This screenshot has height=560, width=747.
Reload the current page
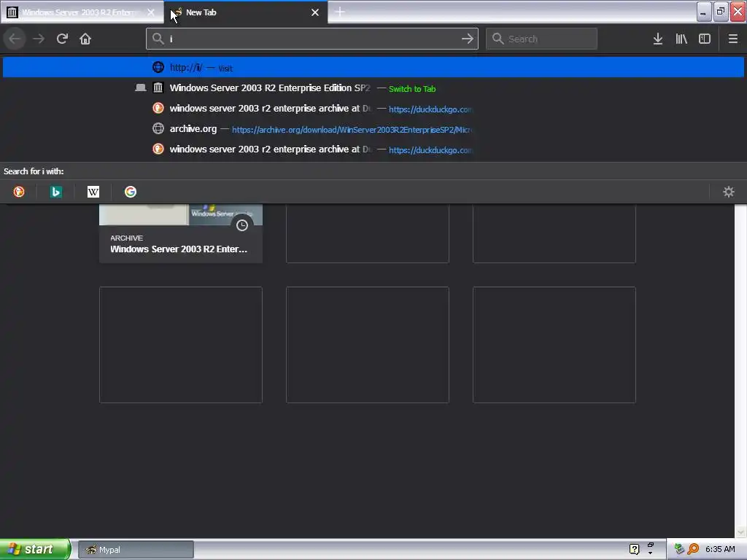(x=62, y=39)
